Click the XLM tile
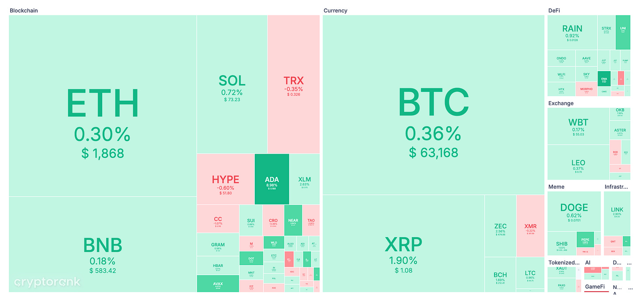This screenshot has width=644, height=303. click(305, 179)
